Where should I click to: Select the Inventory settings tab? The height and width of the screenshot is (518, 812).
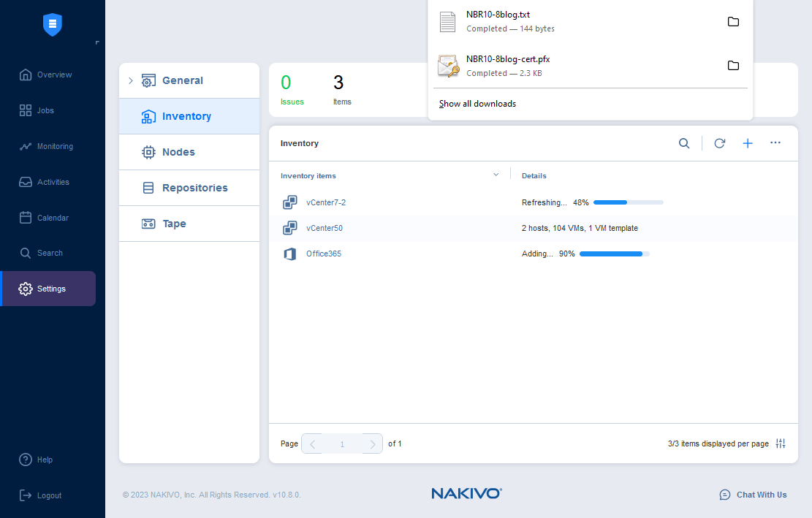tap(189, 116)
